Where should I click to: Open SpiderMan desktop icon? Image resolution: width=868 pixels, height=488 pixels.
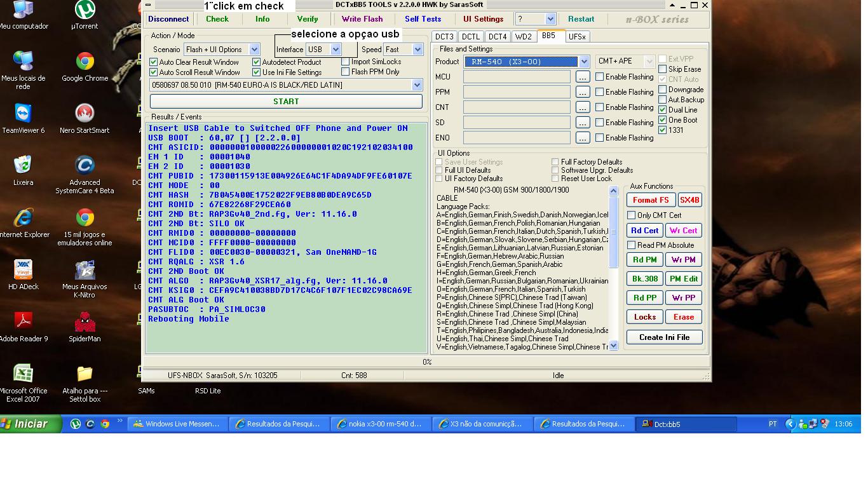[85, 327]
